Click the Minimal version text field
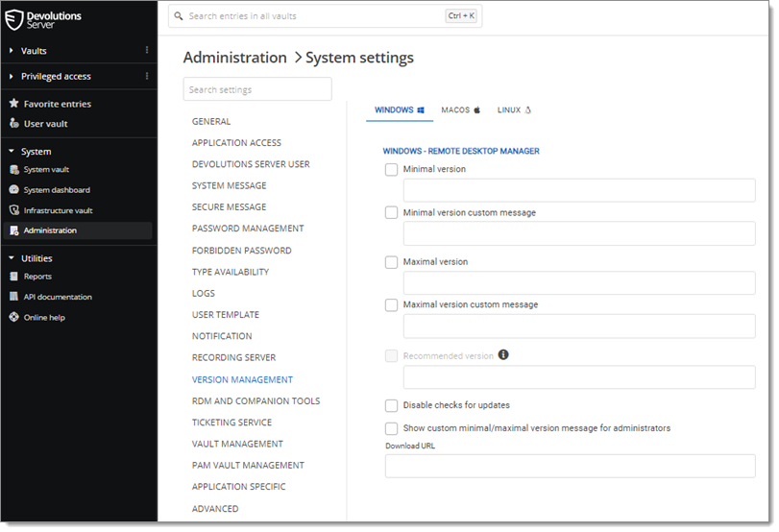This screenshot has width=779, height=532. (x=579, y=190)
